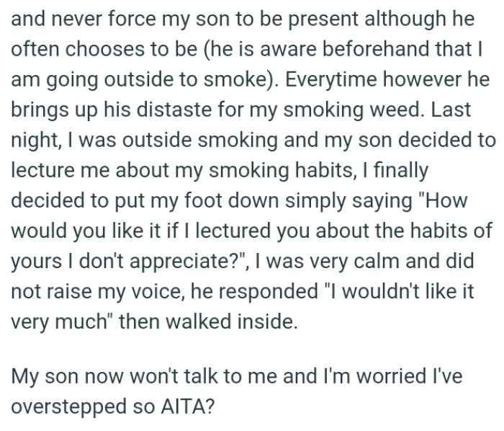This screenshot has height=431, width=504.
Task: Click the word "lecture" starting a line
Action: click(39, 172)
